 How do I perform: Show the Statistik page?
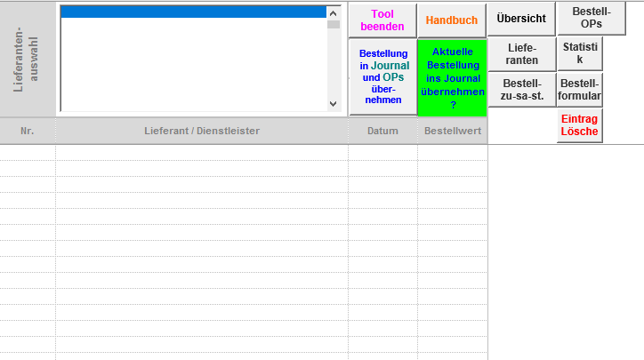579,53
